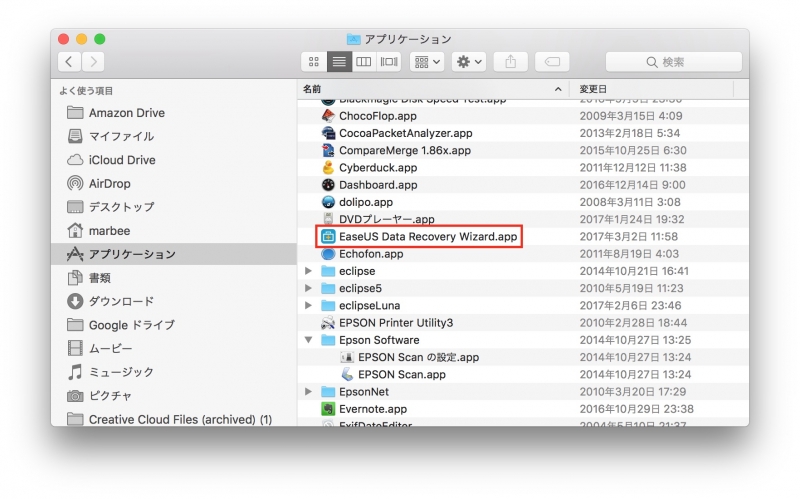Sort by 変更日 column header

650,89
